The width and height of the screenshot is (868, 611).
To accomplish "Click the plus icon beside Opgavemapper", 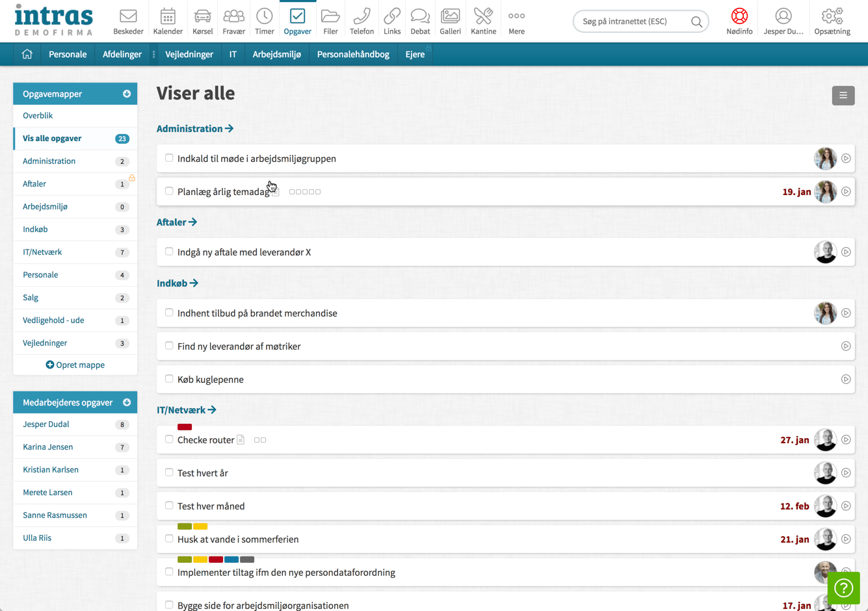I will click(127, 94).
